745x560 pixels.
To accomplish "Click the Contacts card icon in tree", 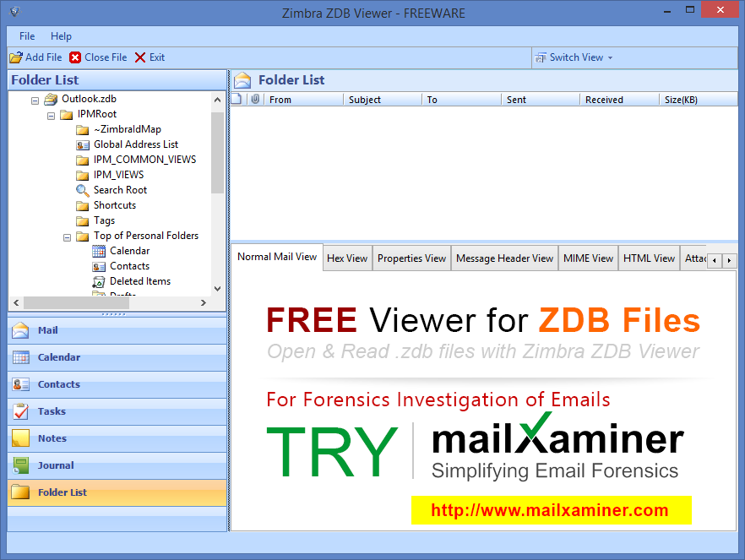I will pyautogui.click(x=99, y=266).
